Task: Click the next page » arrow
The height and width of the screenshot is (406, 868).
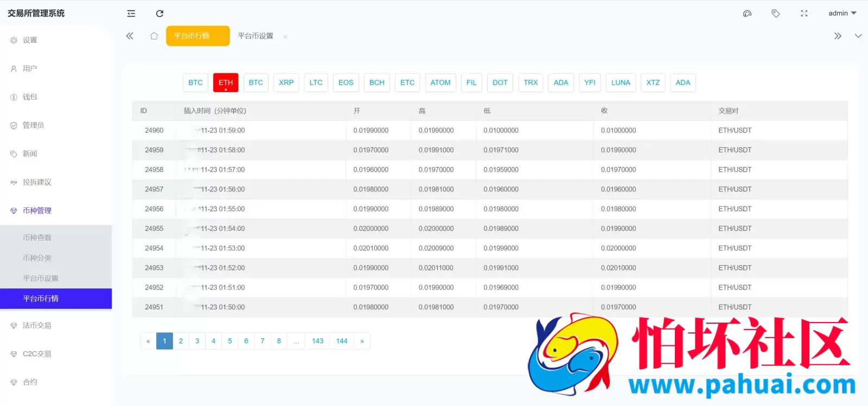Action: click(x=362, y=341)
